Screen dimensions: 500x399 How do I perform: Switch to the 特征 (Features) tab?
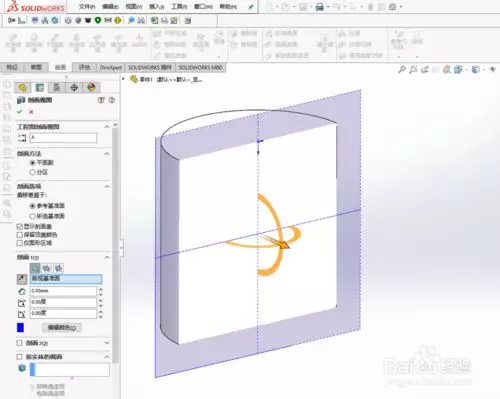[x=12, y=67]
